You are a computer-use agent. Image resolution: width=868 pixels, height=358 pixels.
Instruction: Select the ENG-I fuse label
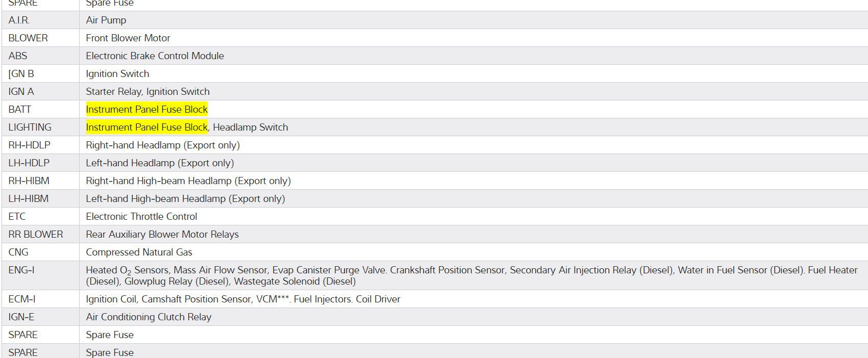21,270
